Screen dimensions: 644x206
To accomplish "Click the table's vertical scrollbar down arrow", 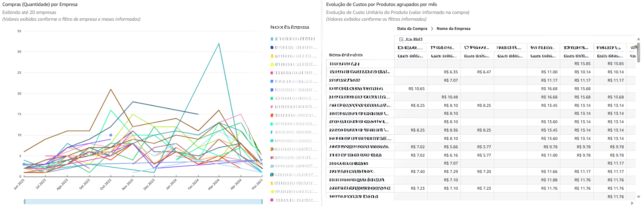I will point(638,196).
